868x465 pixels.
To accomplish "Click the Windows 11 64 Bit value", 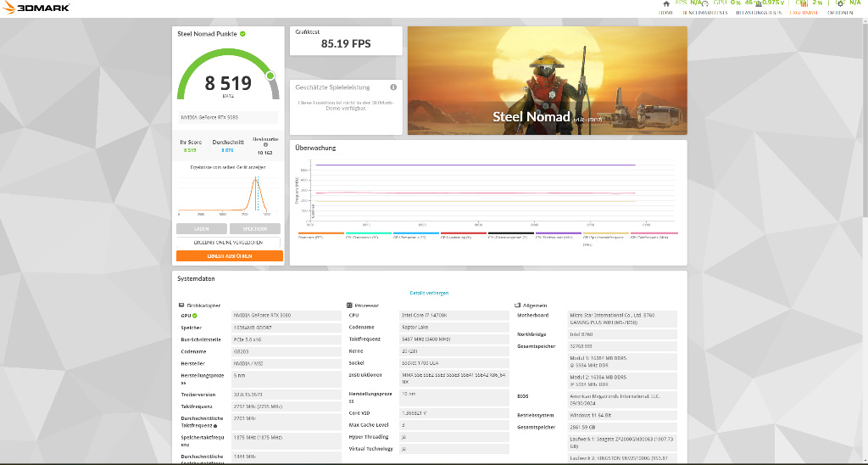I will (622, 415).
